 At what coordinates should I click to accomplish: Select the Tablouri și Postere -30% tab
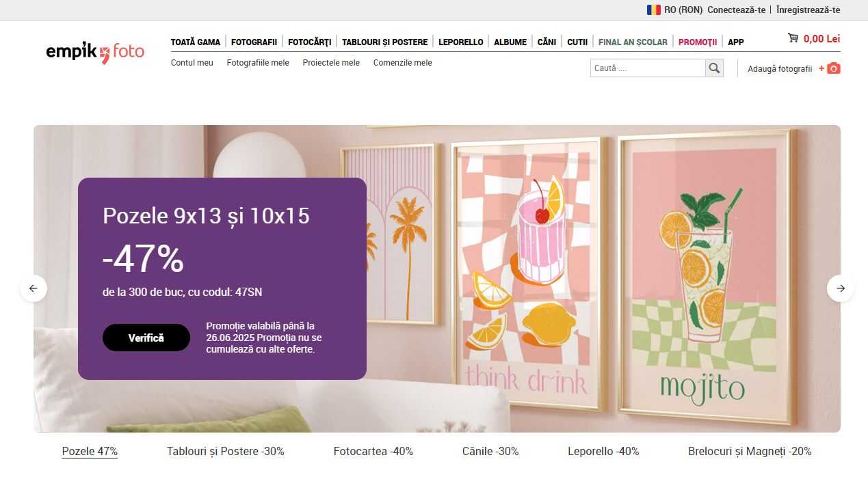point(226,451)
